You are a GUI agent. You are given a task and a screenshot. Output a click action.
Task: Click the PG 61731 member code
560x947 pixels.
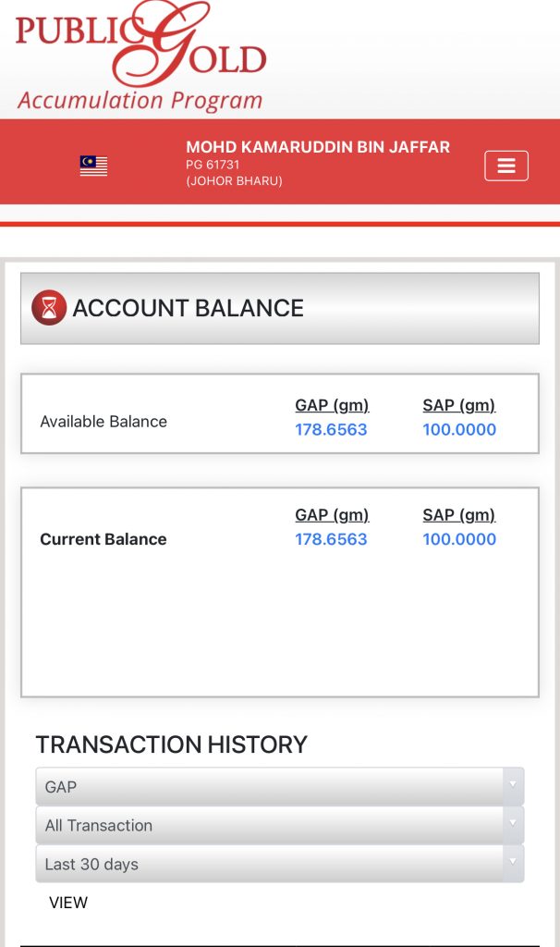coord(213,166)
